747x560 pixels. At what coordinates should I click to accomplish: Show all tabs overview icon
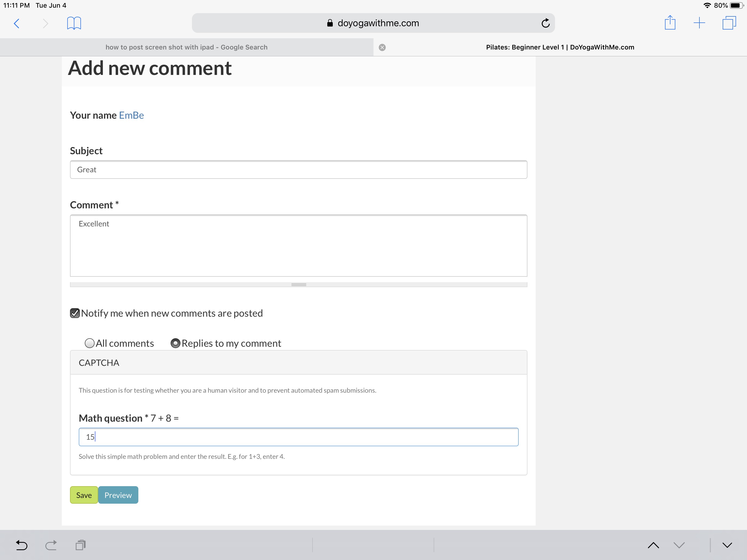(x=729, y=23)
